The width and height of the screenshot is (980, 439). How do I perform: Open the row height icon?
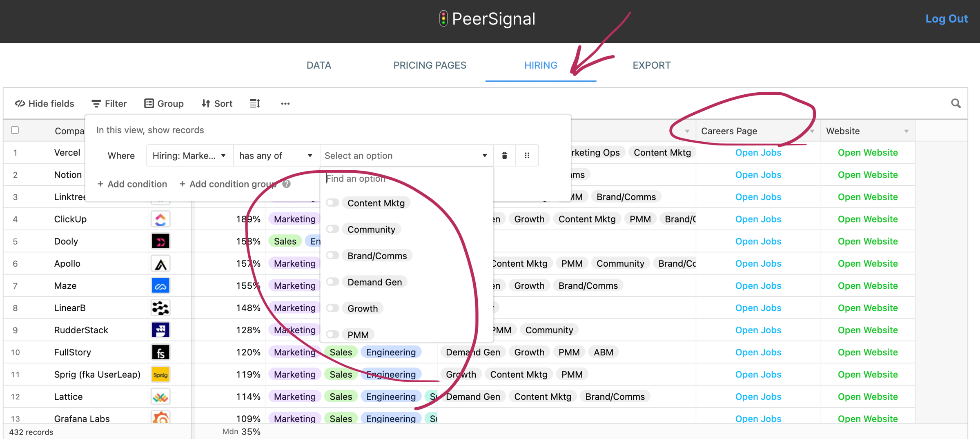(255, 104)
